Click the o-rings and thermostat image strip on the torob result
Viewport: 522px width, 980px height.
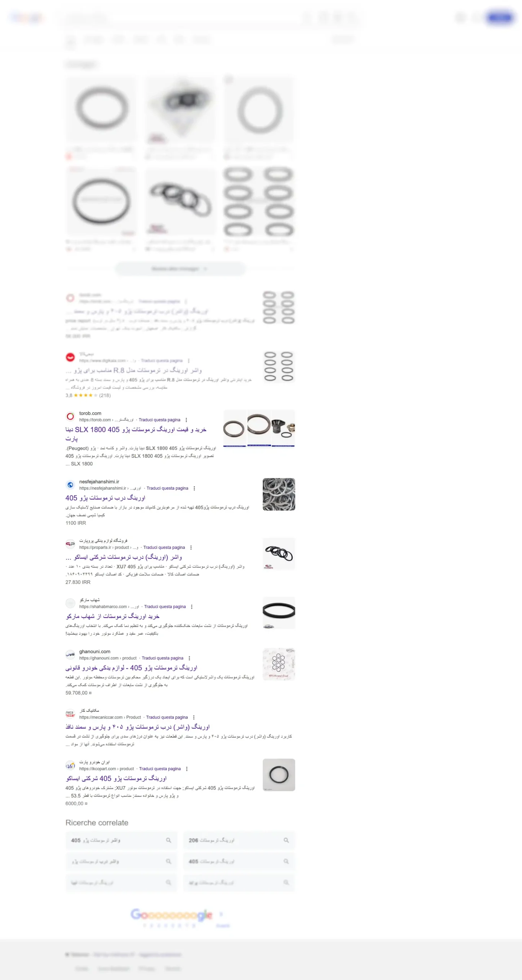(259, 428)
